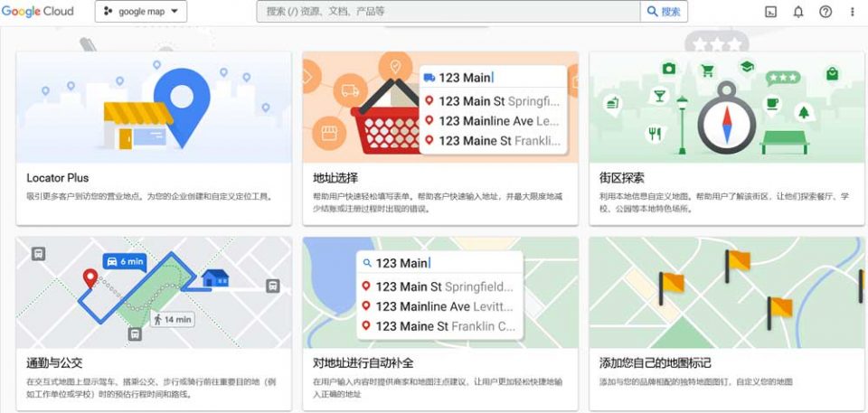868x413 pixels.
Task: Click the Locator Plus description text
Action: (149, 196)
